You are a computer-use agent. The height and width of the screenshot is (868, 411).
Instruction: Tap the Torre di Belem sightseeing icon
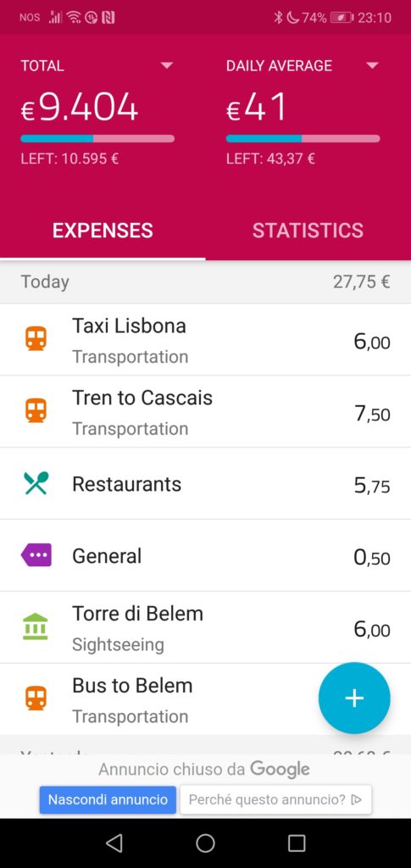pos(36,626)
